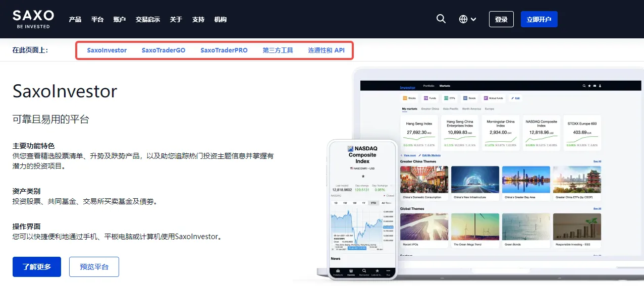Viewport: 644px width, 286px height.
Task: Select North America tab in laptop mockup
Action: [x=472, y=108]
